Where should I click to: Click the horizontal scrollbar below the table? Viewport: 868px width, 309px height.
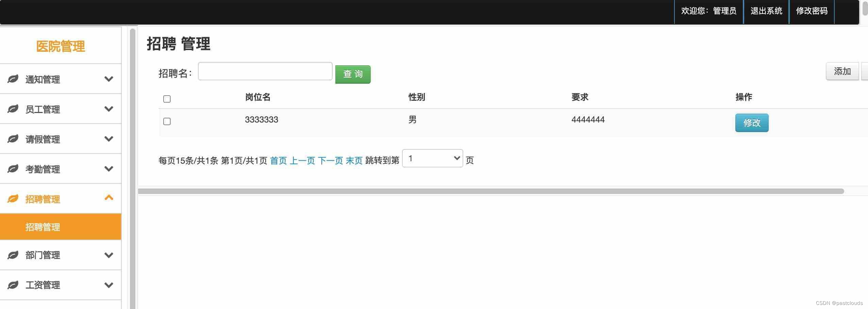(491, 191)
